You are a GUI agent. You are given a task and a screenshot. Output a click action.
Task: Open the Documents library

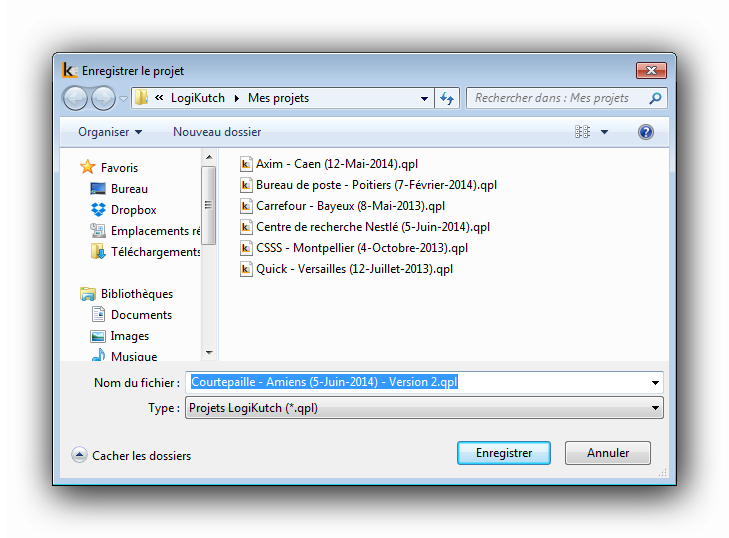[141, 315]
